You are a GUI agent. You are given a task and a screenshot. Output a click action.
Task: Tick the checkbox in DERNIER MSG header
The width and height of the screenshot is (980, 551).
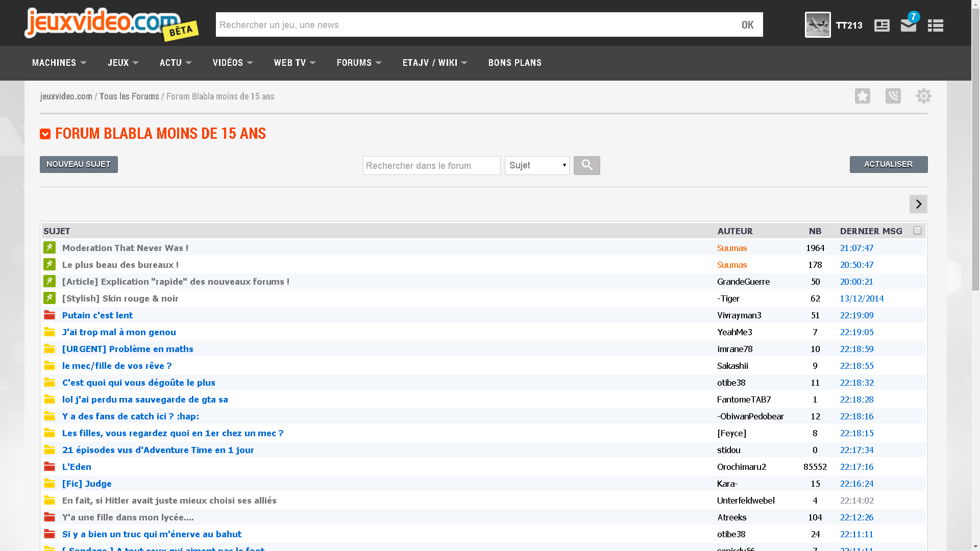click(x=917, y=231)
